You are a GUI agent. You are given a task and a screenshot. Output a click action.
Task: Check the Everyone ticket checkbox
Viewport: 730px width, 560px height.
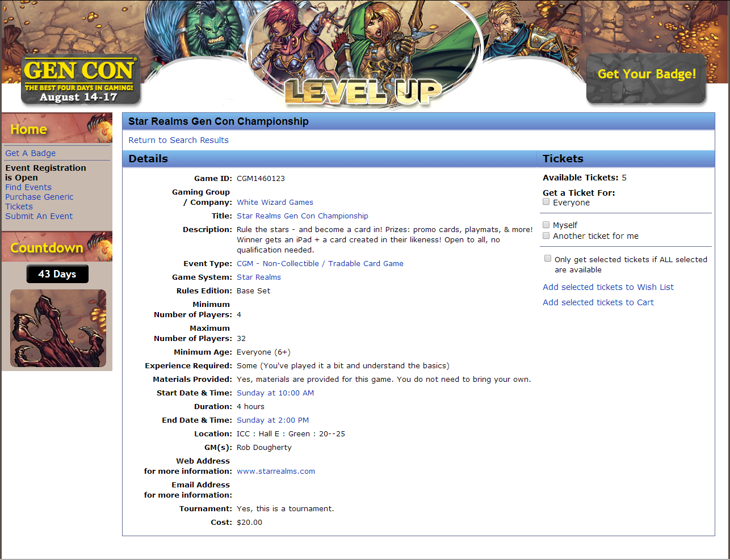[546, 202]
